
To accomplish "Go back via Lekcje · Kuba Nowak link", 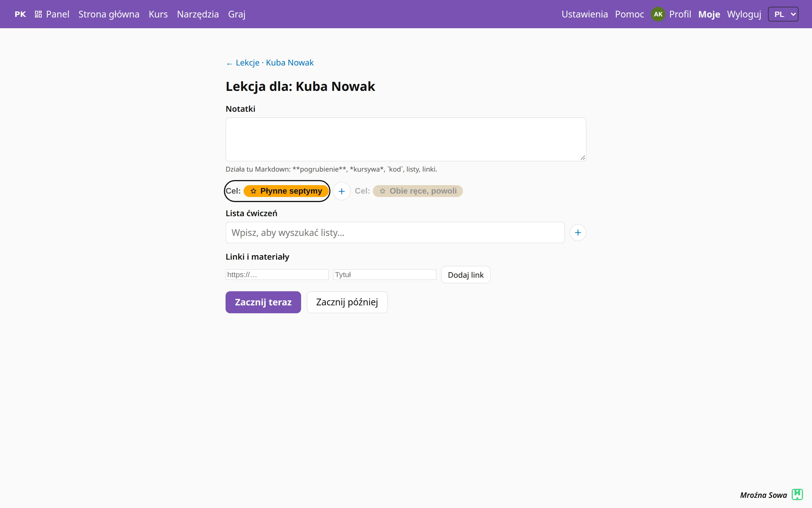I will click(x=270, y=63).
